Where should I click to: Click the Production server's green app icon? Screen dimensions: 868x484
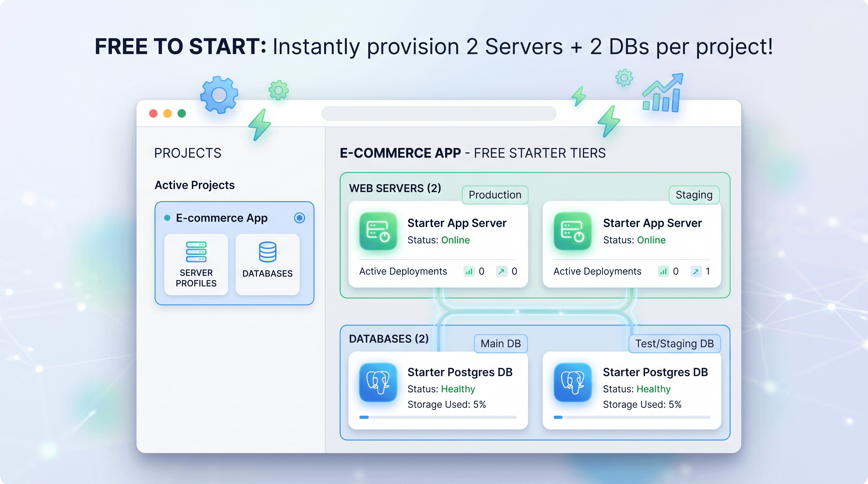[x=378, y=231]
